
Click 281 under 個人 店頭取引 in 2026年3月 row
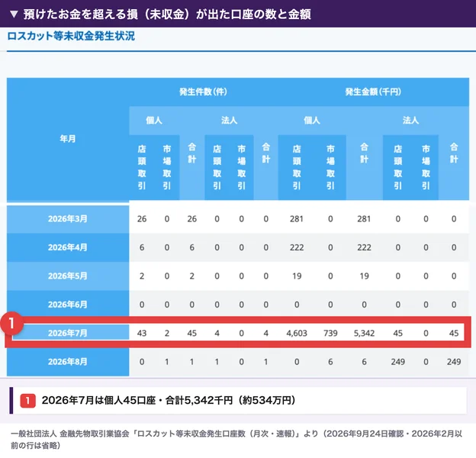(297, 218)
